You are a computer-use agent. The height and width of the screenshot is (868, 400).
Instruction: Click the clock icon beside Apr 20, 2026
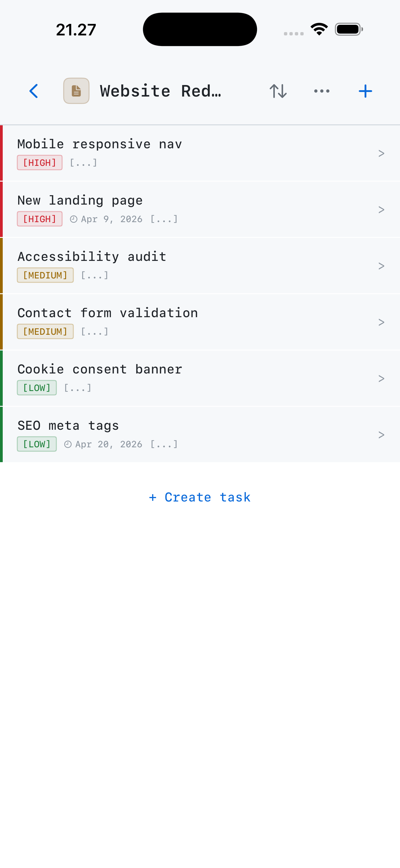point(68,445)
